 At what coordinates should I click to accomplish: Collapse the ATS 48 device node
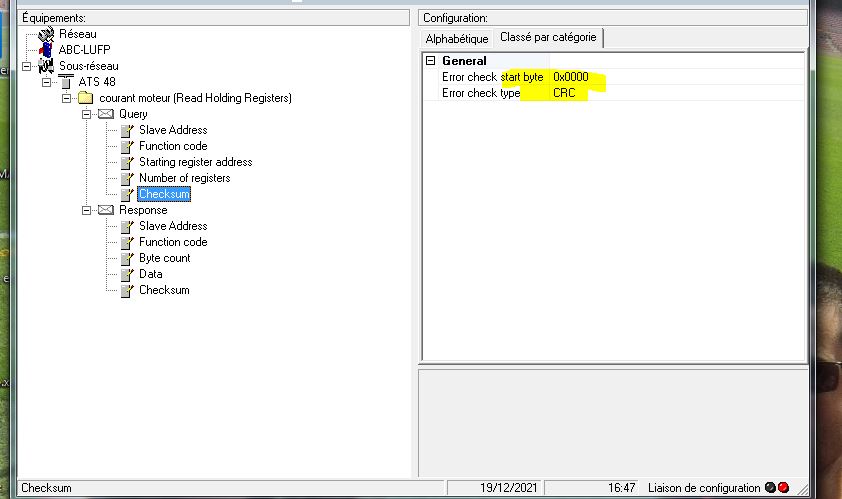click(x=47, y=82)
